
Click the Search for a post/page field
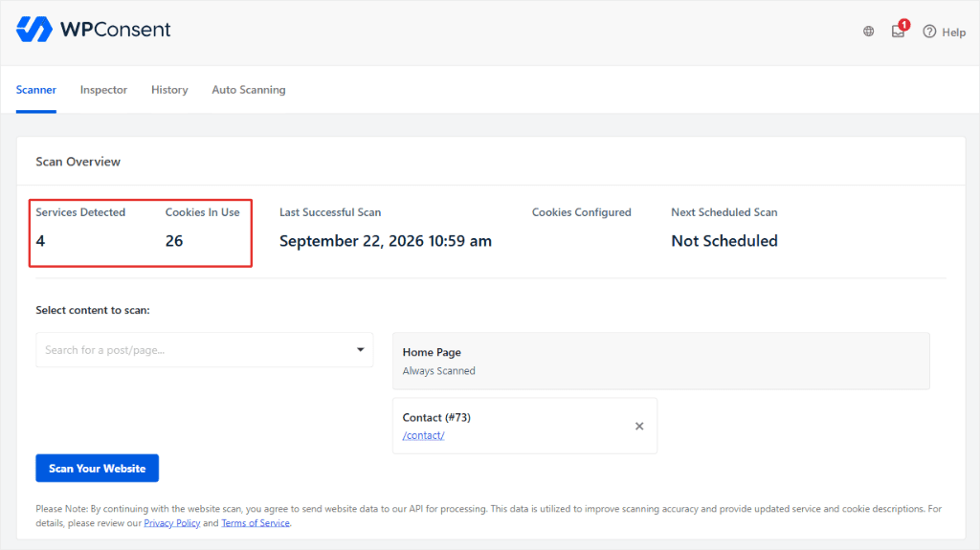tap(205, 350)
